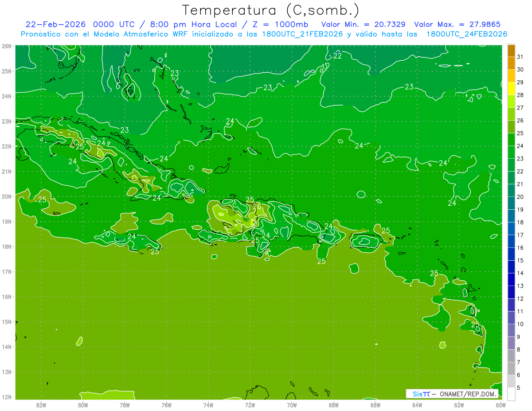
Task: Click the legend swatch between 6 and 7
Action: tap(512, 368)
